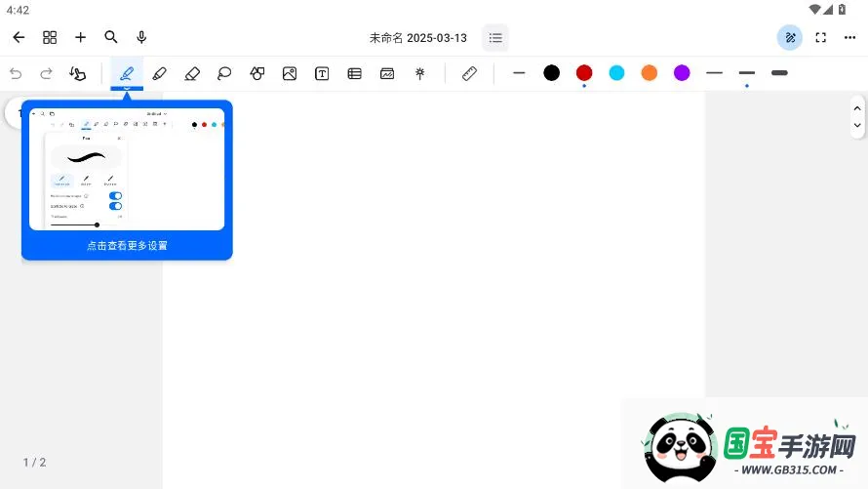The image size is (868, 489).
Task: Pick the red pen color
Action: [584, 72]
